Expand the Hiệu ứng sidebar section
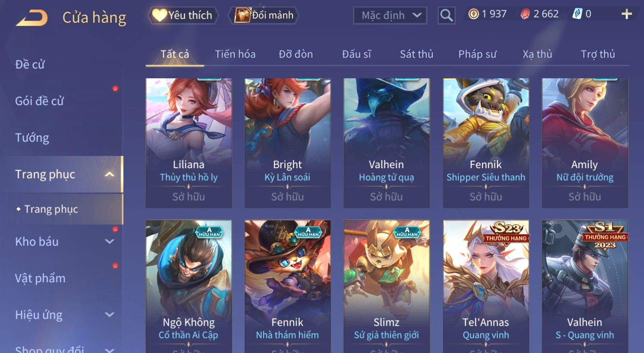Image resolution: width=644 pixels, height=353 pixels. (x=109, y=314)
